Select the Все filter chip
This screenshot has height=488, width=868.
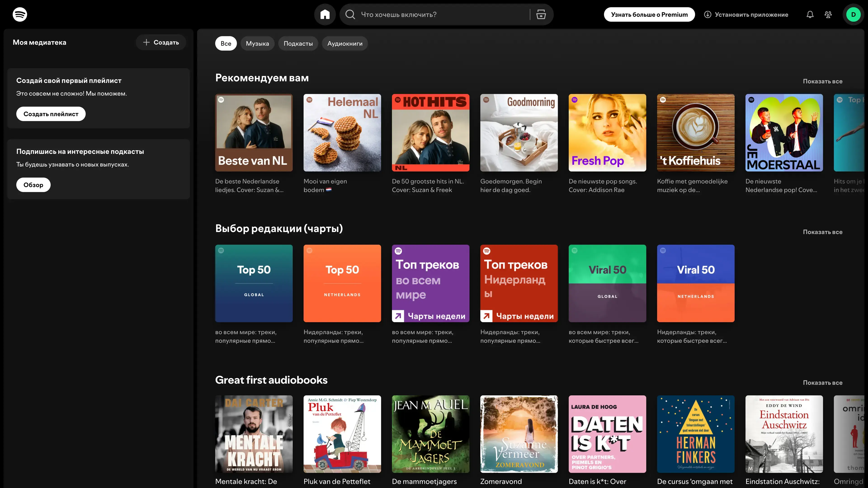pos(226,43)
